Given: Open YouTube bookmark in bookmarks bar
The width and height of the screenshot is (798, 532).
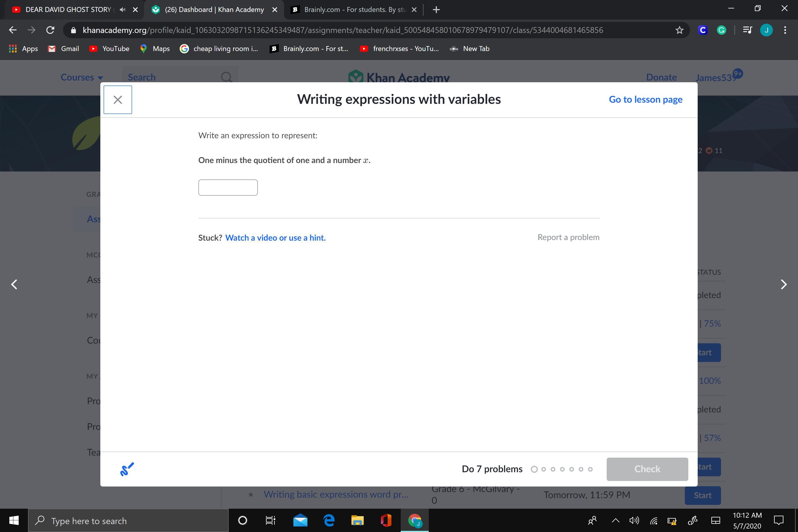Looking at the screenshot, I should [109, 49].
